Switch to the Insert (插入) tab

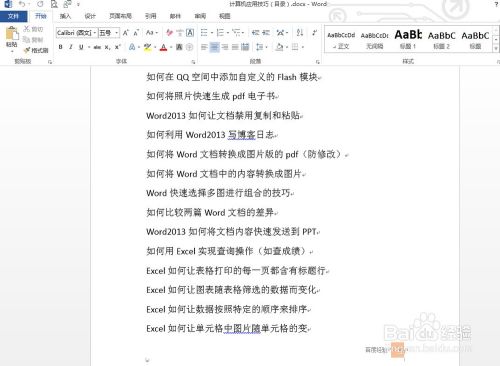(x=65, y=16)
